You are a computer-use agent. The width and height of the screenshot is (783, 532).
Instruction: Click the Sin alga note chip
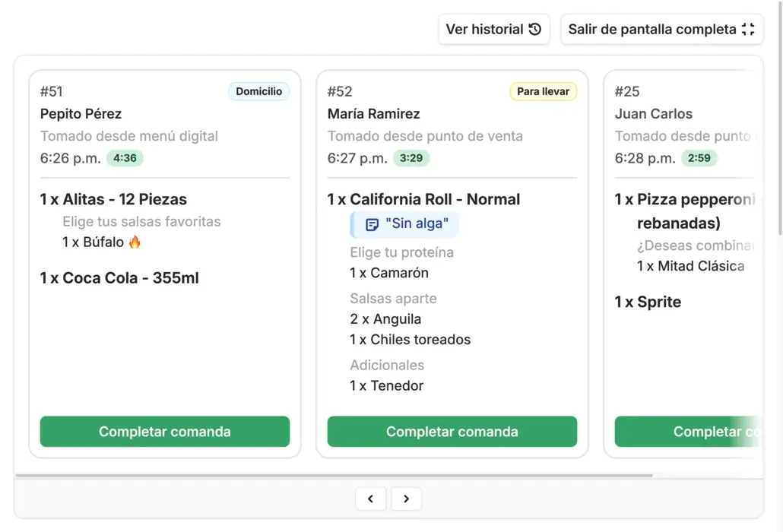(x=404, y=223)
